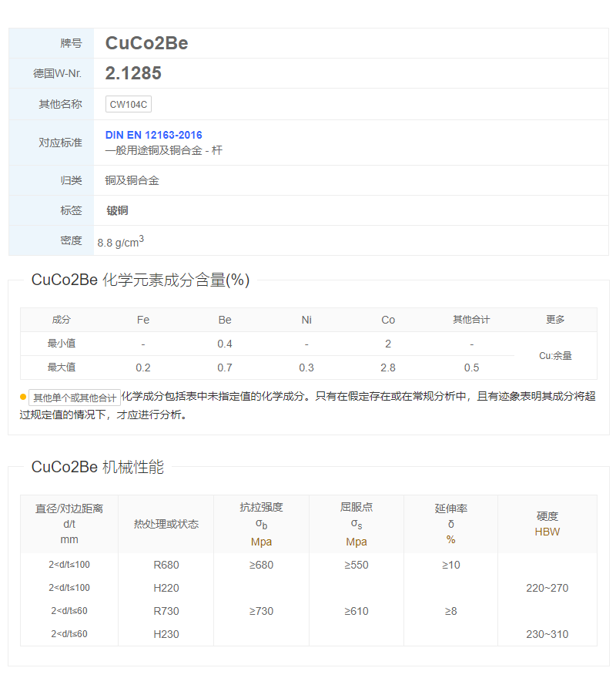Click the hardness value 230~310
The height and width of the screenshot is (678, 616).
point(547,634)
